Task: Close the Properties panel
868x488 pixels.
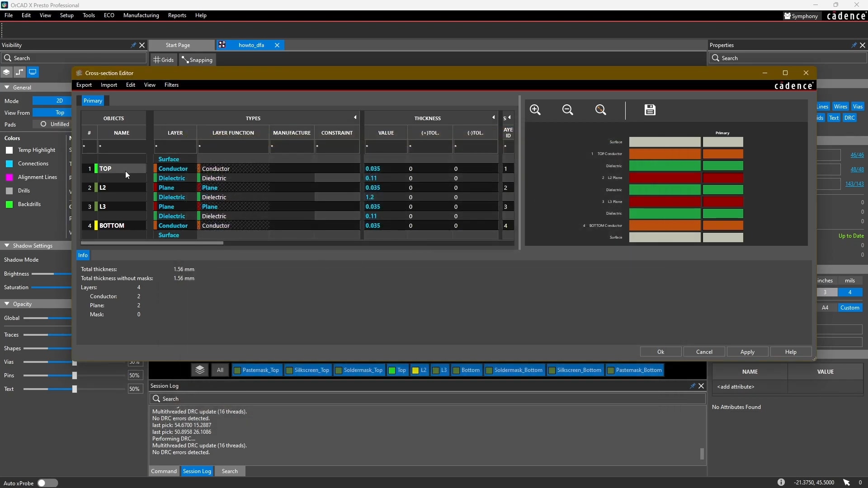Action: click(x=863, y=45)
